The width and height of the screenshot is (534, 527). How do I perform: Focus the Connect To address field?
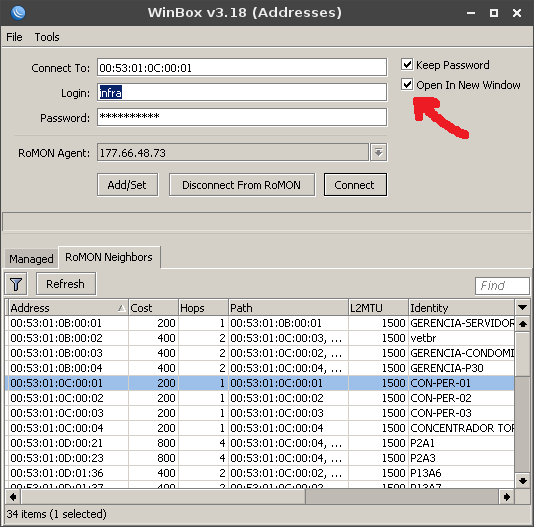coord(242,67)
